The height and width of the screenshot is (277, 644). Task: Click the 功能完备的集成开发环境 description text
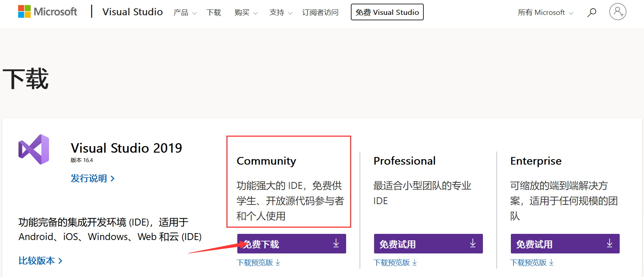point(110,229)
